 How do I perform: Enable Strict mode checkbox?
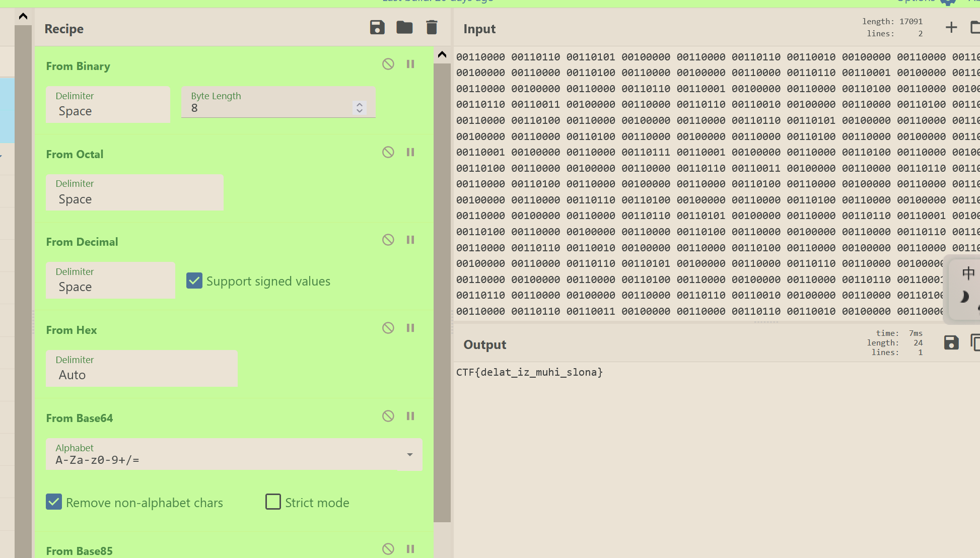pyautogui.click(x=273, y=502)
